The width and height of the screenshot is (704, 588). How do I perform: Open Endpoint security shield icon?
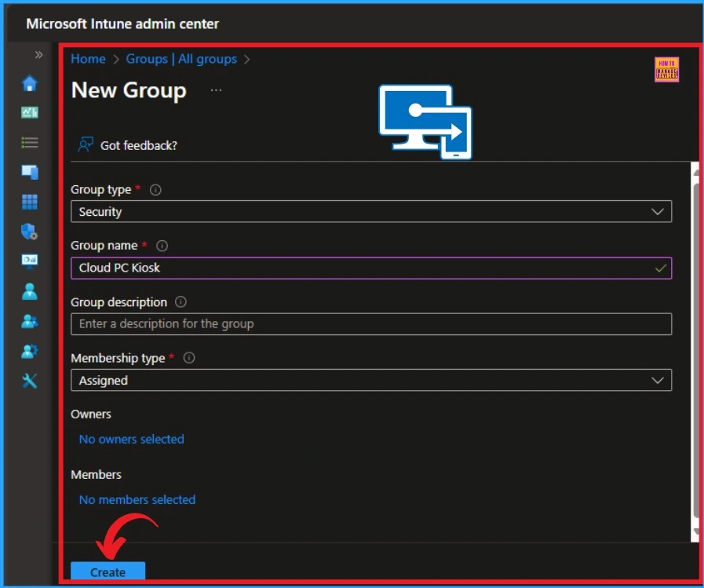click(30, 232)
